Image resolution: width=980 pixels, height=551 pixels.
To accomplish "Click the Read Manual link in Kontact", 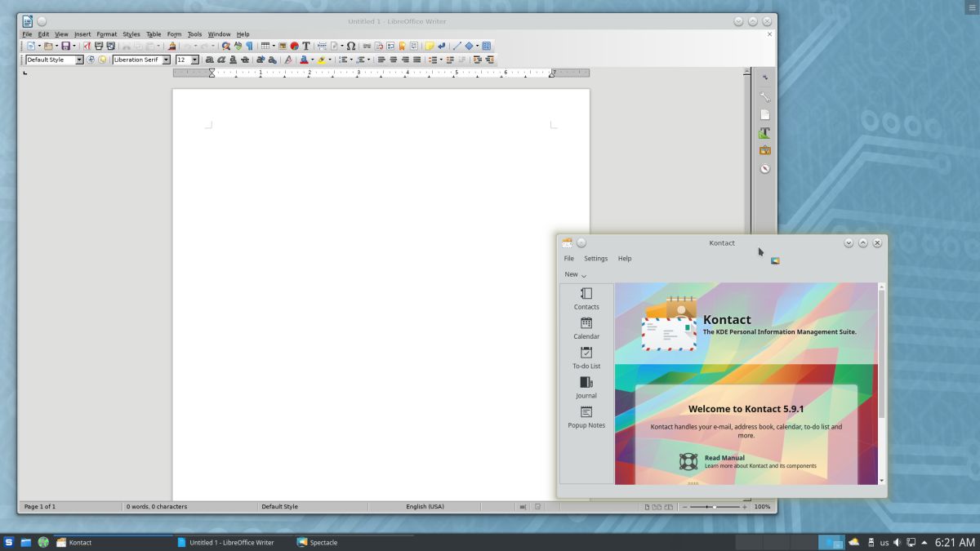I will tap(724, 458).
